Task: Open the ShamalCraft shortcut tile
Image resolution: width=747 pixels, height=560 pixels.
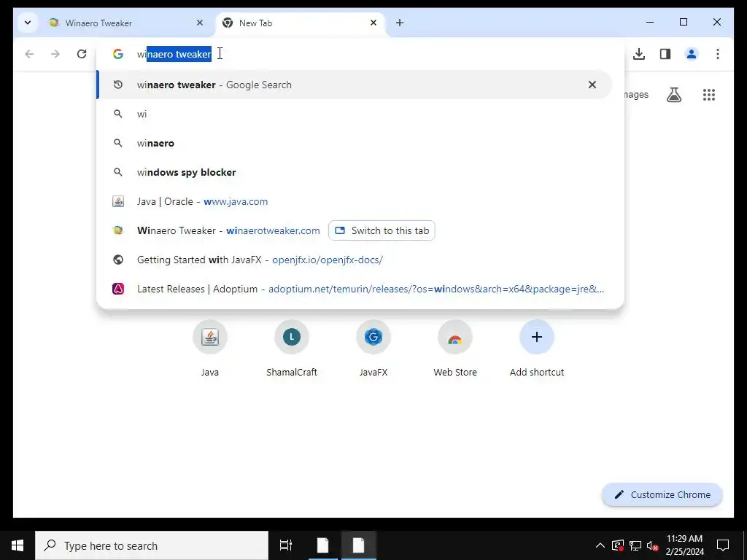Action: (292, 348)
